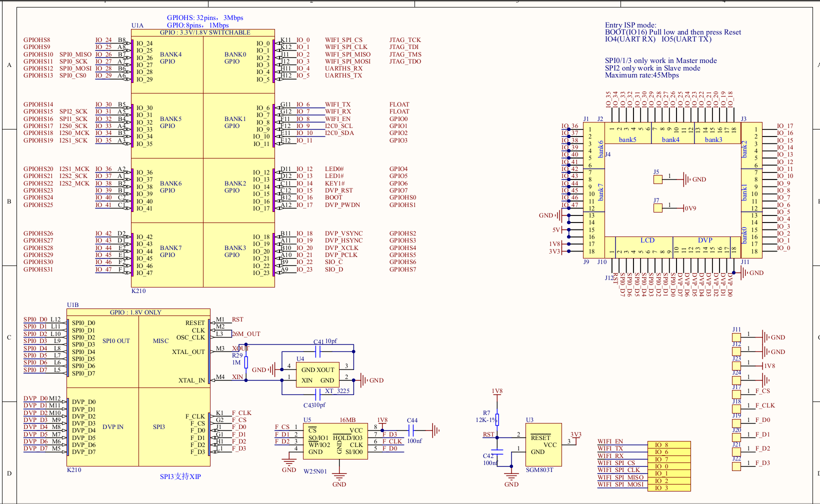The image size is (820, 504).
Task: Click resistor R29 near XOUT
Action: (x=246, y=362)
